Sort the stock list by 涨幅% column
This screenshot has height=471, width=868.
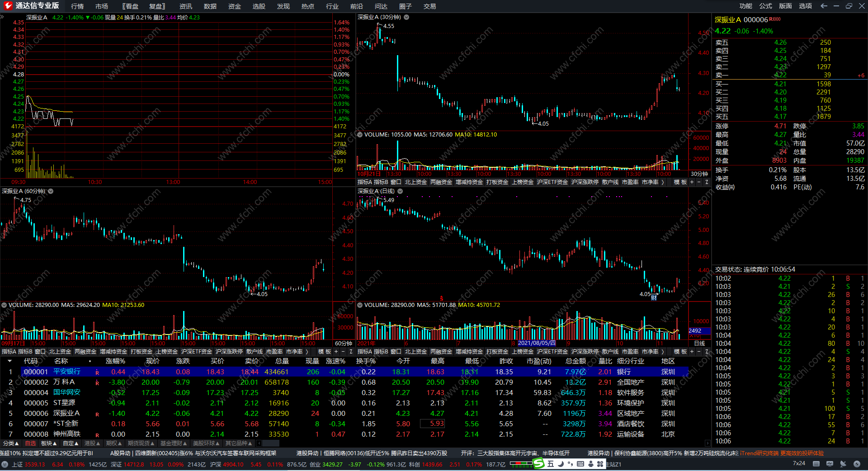[115, 361]
